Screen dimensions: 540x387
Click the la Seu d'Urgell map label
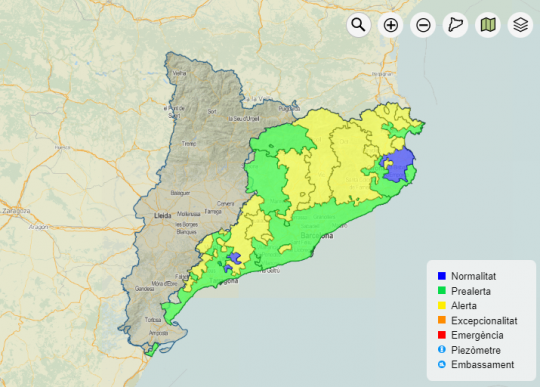[244, 118]
